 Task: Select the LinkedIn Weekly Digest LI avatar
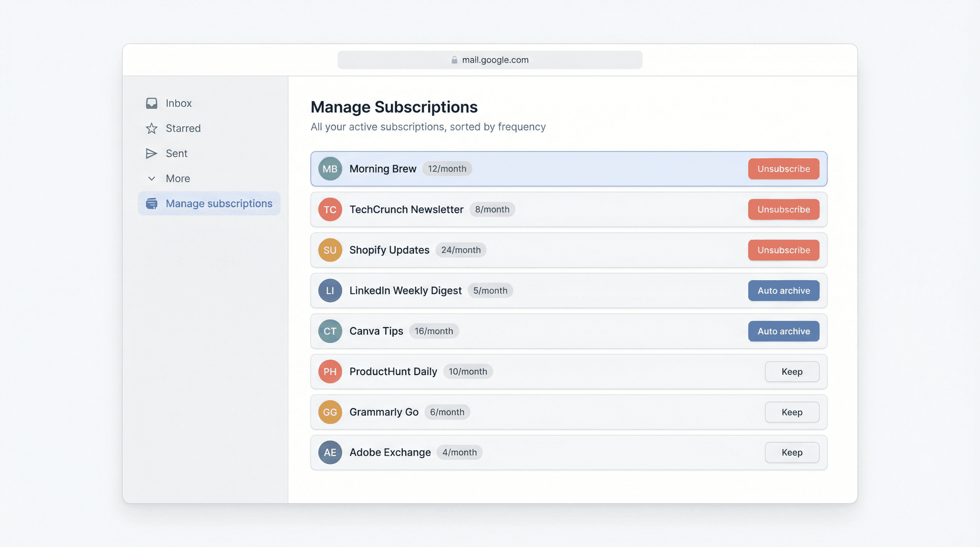pos(330,290)
